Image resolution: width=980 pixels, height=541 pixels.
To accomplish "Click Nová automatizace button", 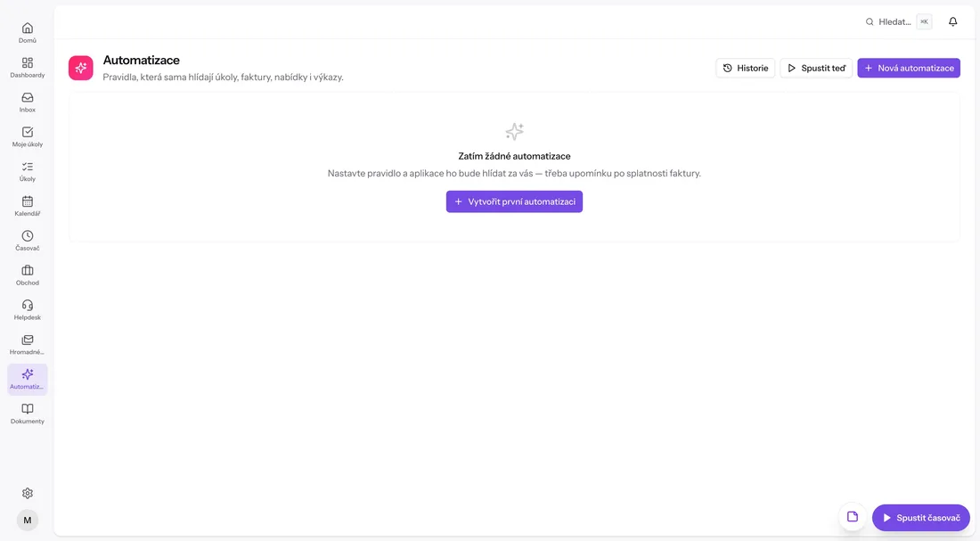I will tap(909, 68).
